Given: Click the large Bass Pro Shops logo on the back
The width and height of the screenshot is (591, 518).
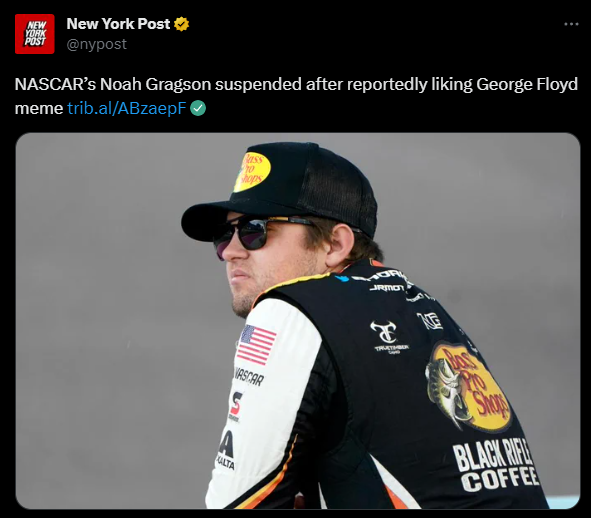Looking at the screenshot, I should click(469, 386).
